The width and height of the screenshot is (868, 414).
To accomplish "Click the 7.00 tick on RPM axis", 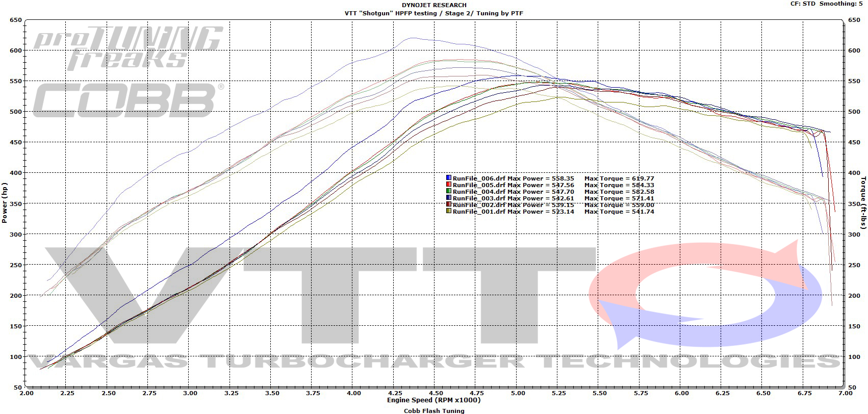I will click(845, 393).
